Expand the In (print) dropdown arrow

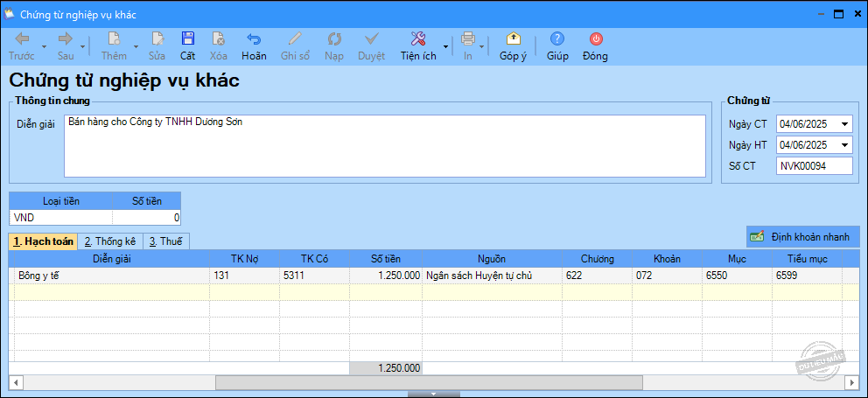point(482,46)
